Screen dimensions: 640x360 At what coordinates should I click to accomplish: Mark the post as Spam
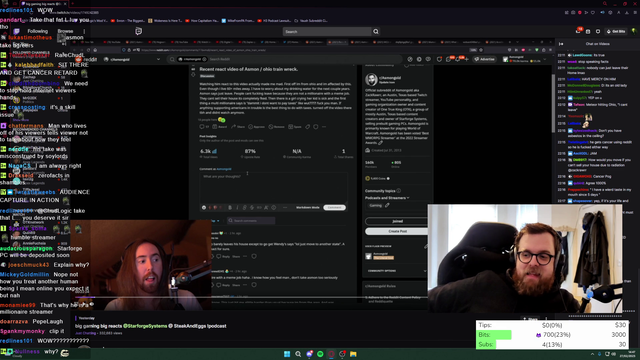295,127
